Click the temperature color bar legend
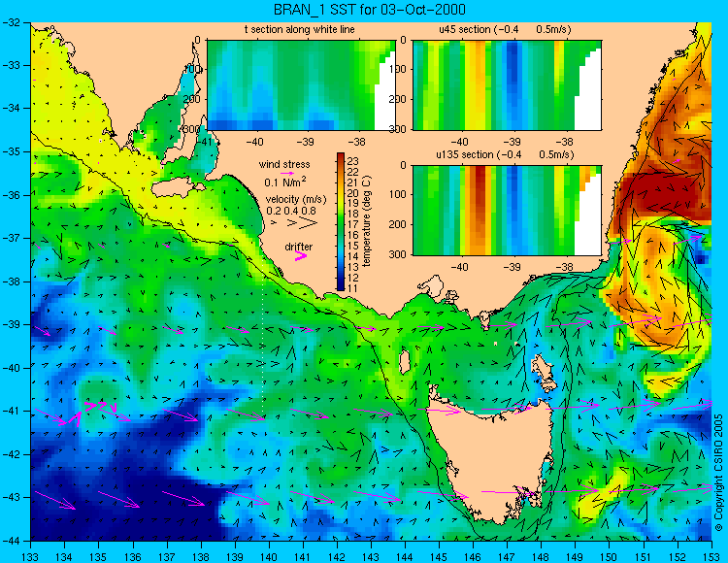This screenshot has height=563, width=728. pyautogui.click(x=341, y=222)
